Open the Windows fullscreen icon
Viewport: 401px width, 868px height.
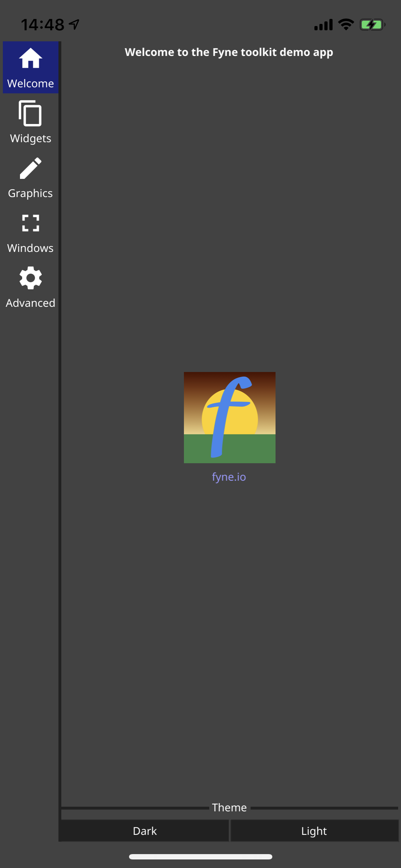pyautogui.click(x=31, y=223)
